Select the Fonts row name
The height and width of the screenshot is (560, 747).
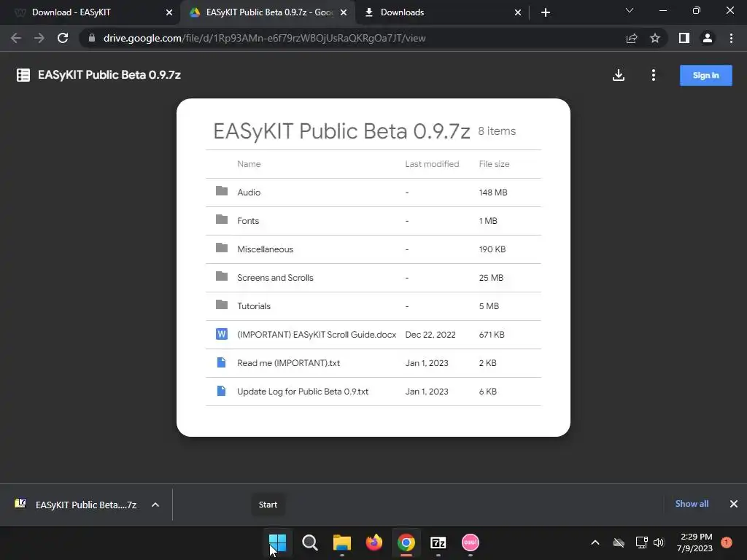tap(248, 221)
